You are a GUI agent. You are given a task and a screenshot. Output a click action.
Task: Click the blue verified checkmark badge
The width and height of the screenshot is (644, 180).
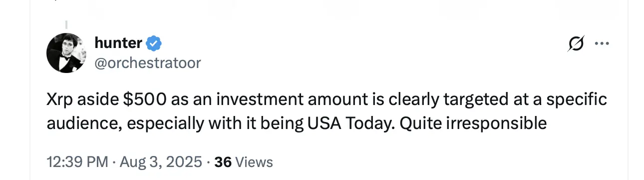pos(153,44)
